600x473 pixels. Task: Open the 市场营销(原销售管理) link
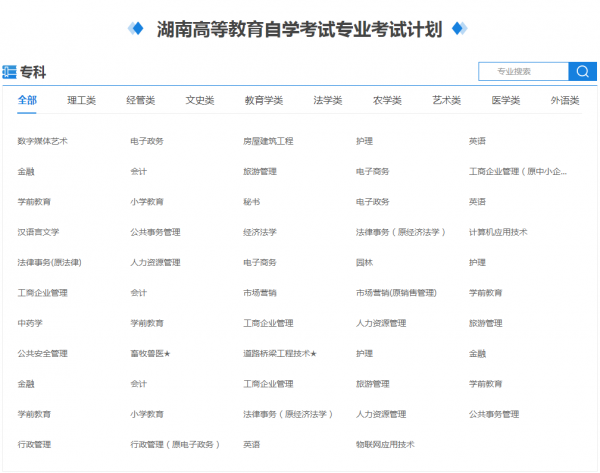point(396,293)
